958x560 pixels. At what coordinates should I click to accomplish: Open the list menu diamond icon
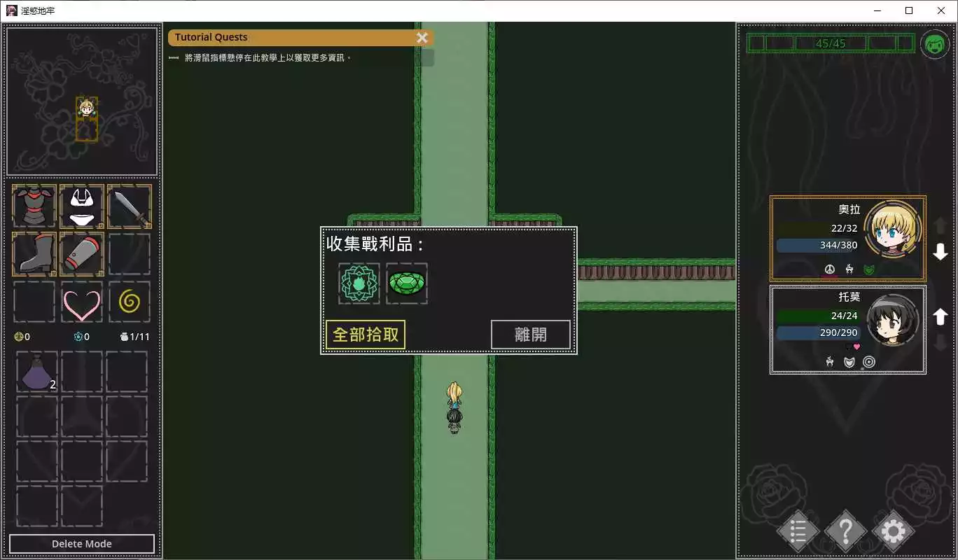(798, 531)
